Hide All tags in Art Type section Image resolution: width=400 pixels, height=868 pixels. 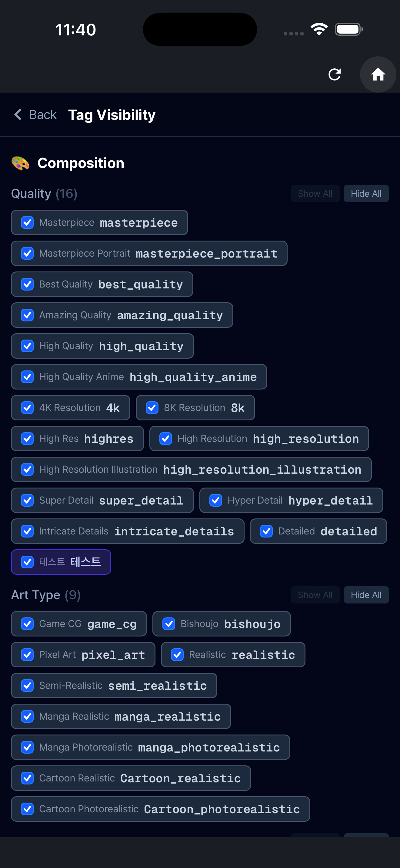[366, 595]
